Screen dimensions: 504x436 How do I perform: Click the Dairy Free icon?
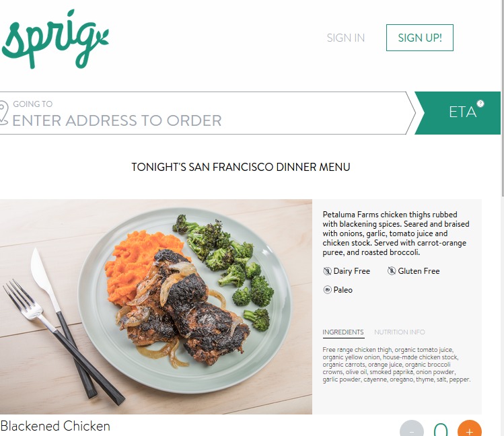coord(327,271)
